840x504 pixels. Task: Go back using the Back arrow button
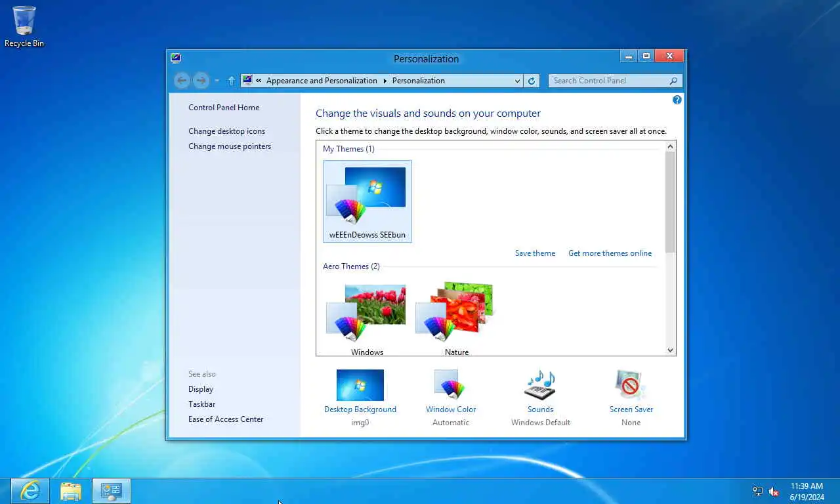click(182, 80)
